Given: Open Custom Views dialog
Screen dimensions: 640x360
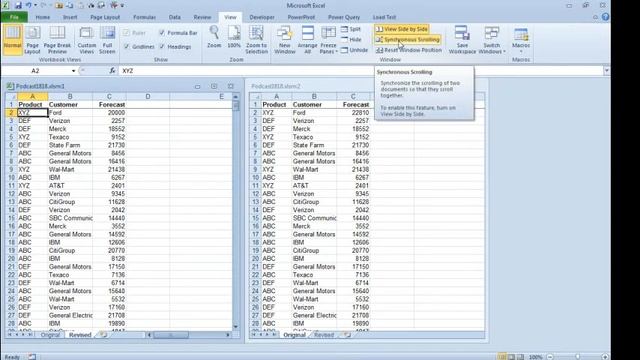Looking at the screenshot, I should pyautogui.click(x=87, y=40).
